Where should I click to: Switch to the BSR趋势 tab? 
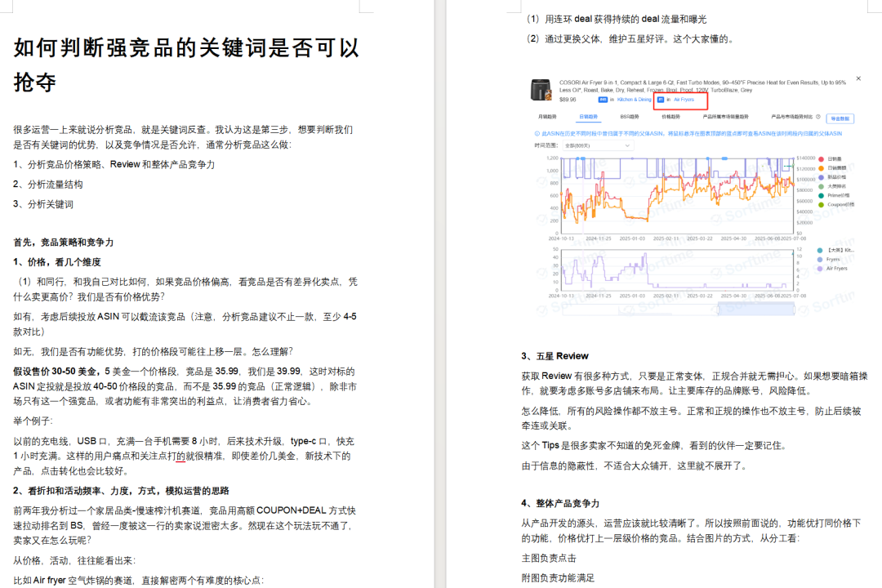(x=630, y=117)
